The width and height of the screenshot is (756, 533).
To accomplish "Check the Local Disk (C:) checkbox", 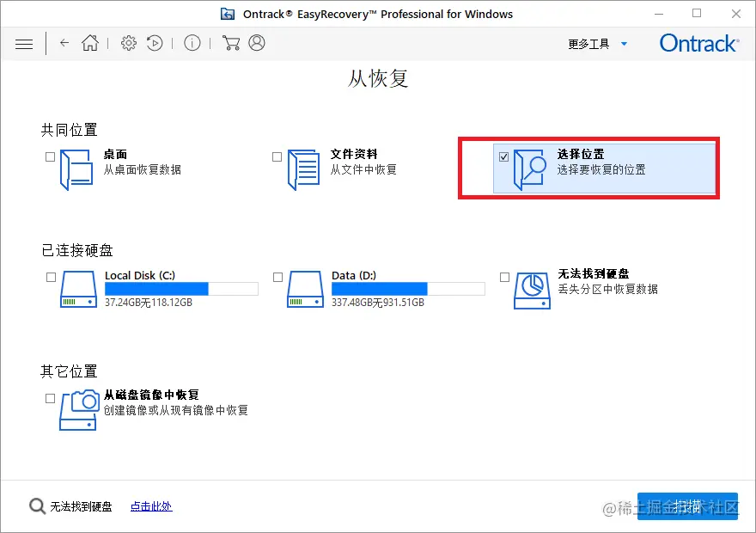I will pyautogui.click(x=51, y=277).
